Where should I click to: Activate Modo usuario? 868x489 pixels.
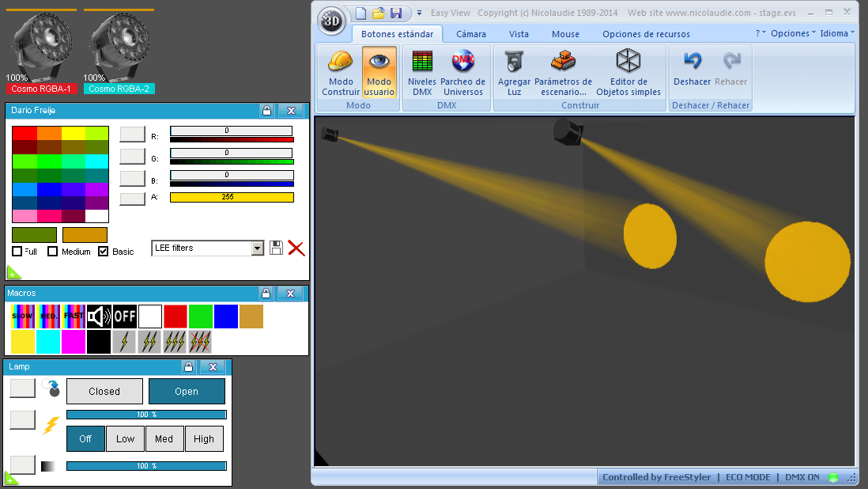pyautogui.click(x=379, y=73)
